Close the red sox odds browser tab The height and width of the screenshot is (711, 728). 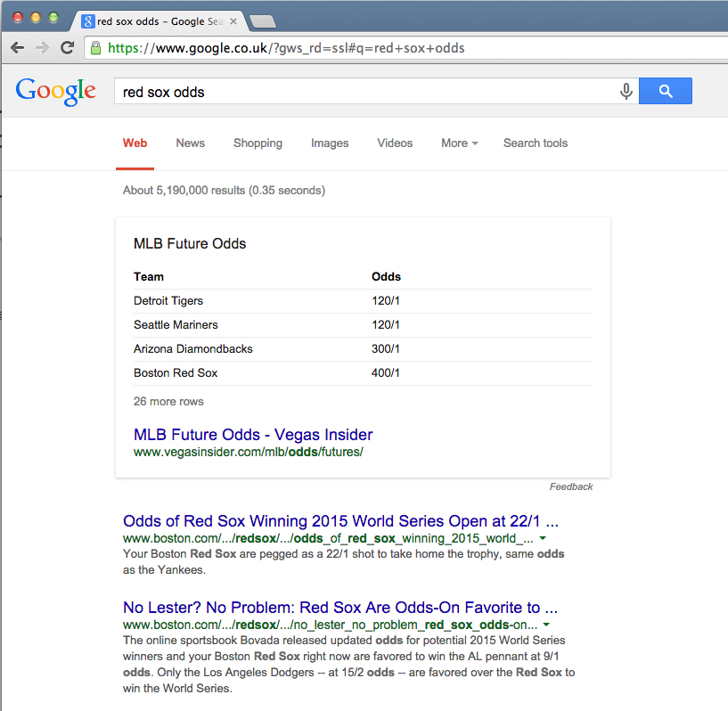(x=233, y=21)
